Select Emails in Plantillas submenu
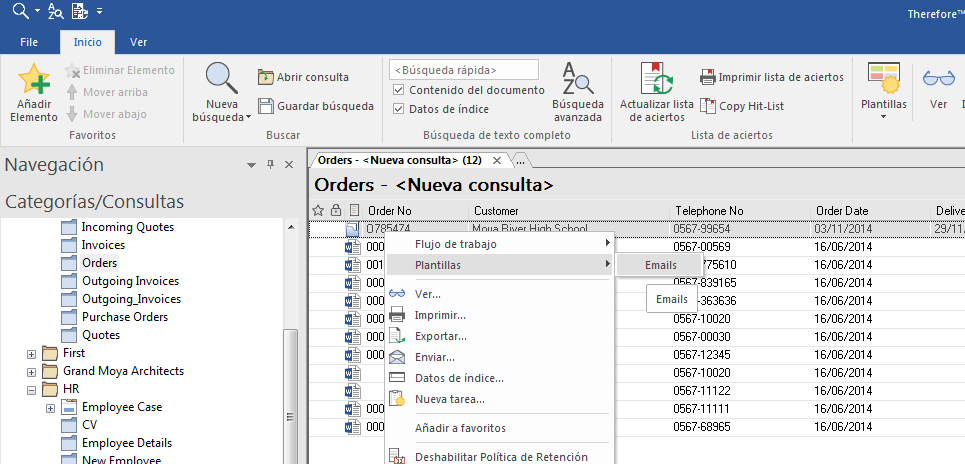This screenshot has height=464, width=965. (660, 265)
